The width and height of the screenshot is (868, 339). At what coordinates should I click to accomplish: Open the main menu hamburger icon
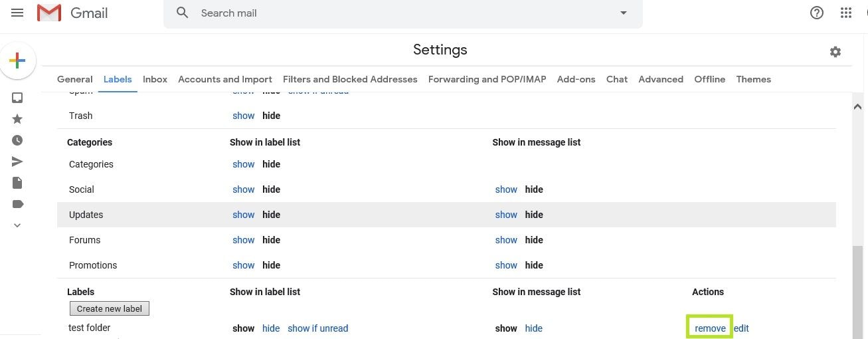(17, 13)
